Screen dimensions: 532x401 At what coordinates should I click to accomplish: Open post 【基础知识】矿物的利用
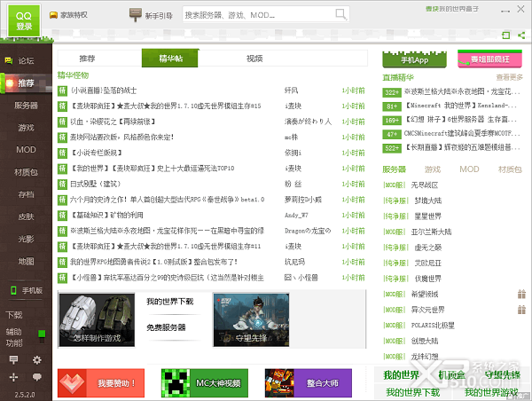pyautogui.click(x=106, y=216)
